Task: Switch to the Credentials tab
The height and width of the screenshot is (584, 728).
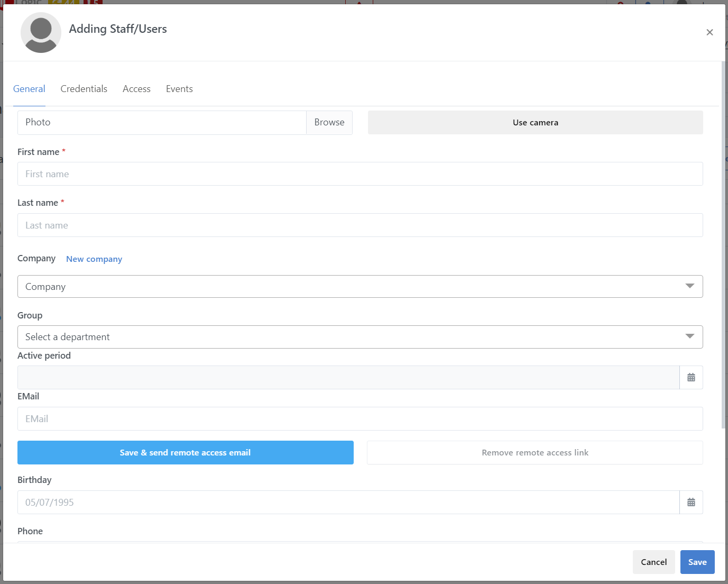Action: 84,89
